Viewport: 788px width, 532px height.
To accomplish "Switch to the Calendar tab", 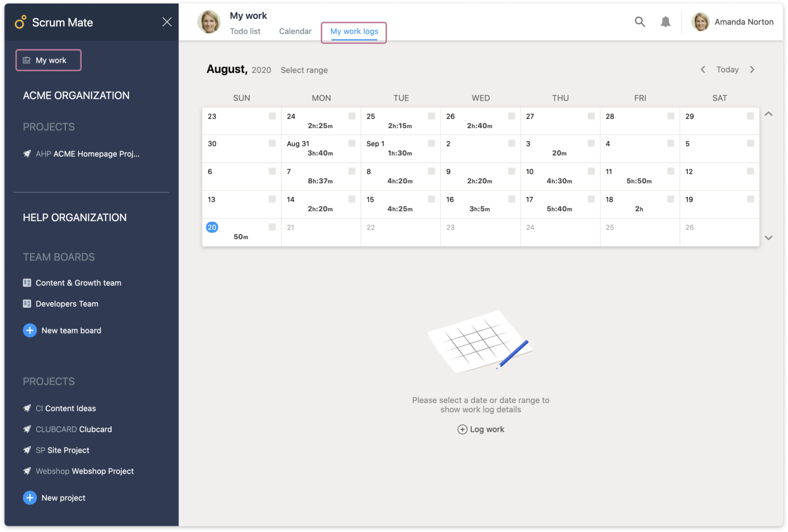I will coord(295,31).
